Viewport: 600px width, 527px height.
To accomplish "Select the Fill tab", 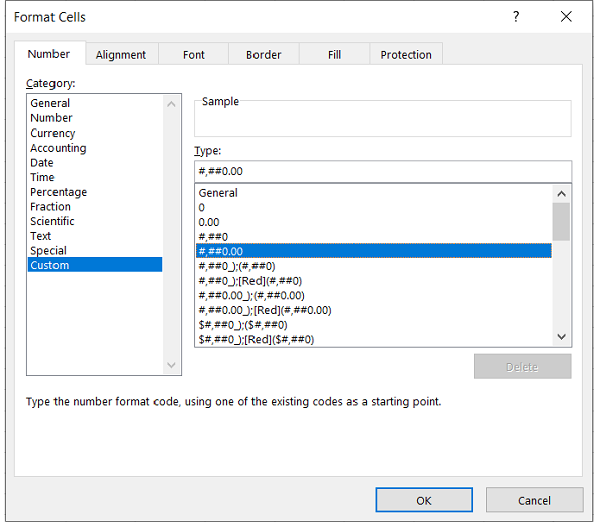I will click(x=334, y=55).
